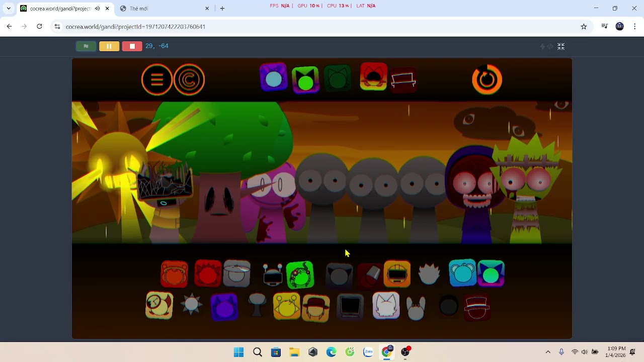Pick the cream clock-face character icon
Viewport: 644px width, 362px height.
(159, 305)
